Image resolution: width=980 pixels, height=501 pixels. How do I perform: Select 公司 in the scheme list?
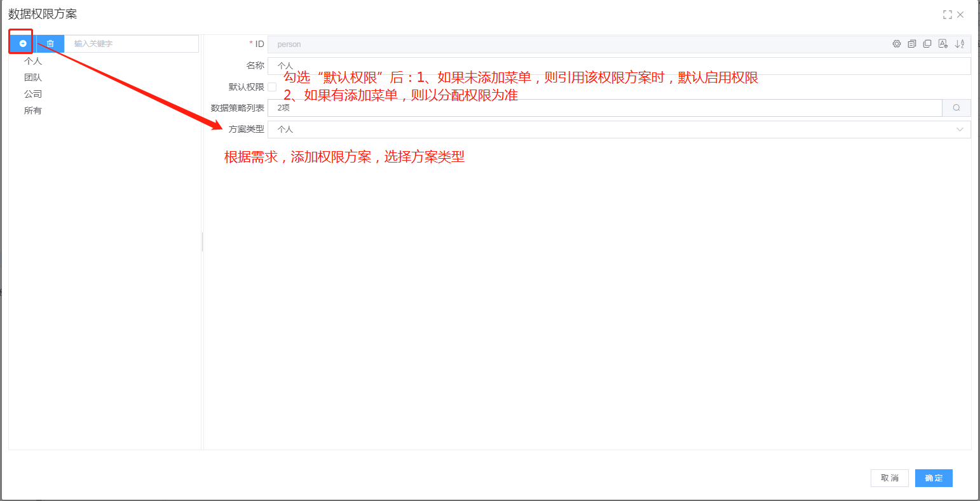(x=33, y=94)
